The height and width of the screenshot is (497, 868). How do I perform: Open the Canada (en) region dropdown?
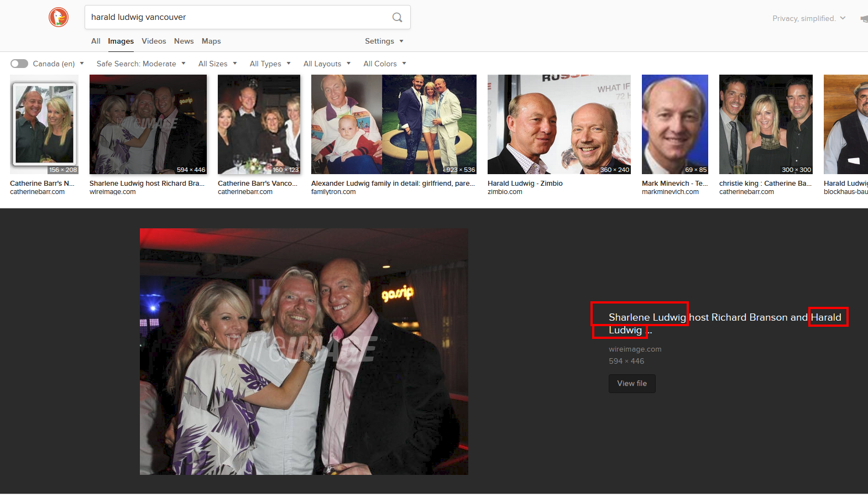58,64
